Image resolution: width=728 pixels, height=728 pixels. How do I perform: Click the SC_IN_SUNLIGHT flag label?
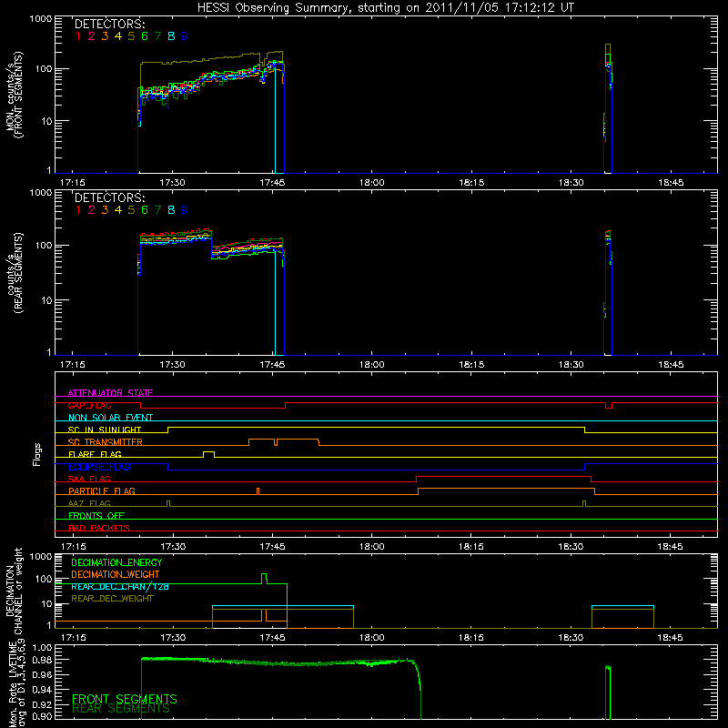pyautogui.click(x=105, y=430)
